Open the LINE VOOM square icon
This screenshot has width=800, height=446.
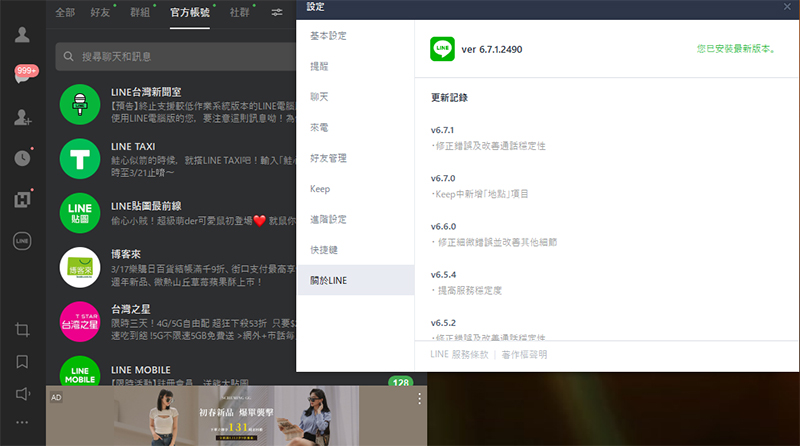tap(22, 200)
